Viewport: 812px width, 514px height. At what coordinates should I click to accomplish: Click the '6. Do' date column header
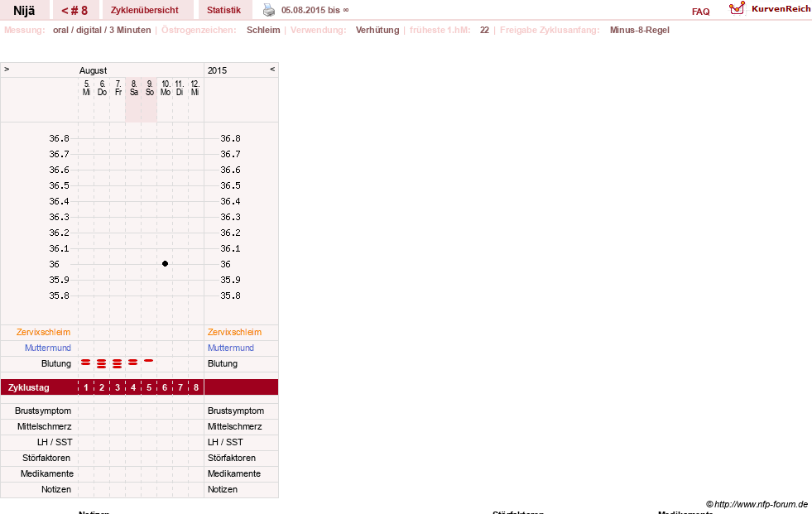click(x=102, y=88)
